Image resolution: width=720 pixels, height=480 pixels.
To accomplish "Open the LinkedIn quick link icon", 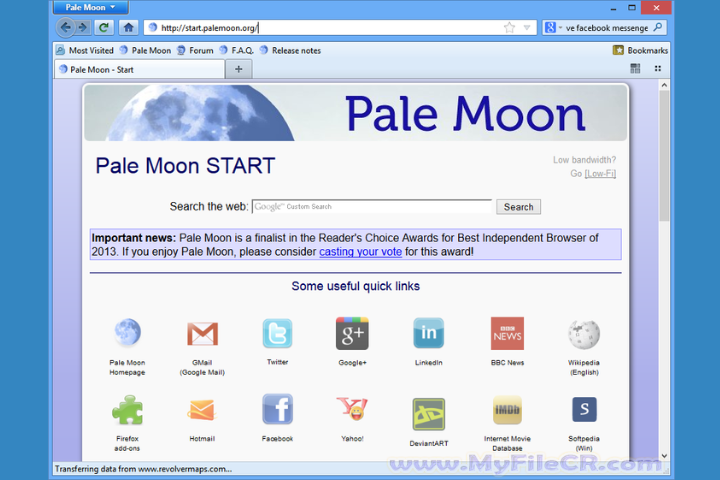I will click(428, 333).
